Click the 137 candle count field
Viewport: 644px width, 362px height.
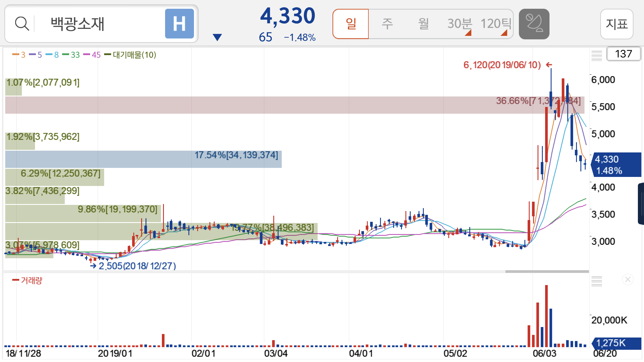click(623, 54)
